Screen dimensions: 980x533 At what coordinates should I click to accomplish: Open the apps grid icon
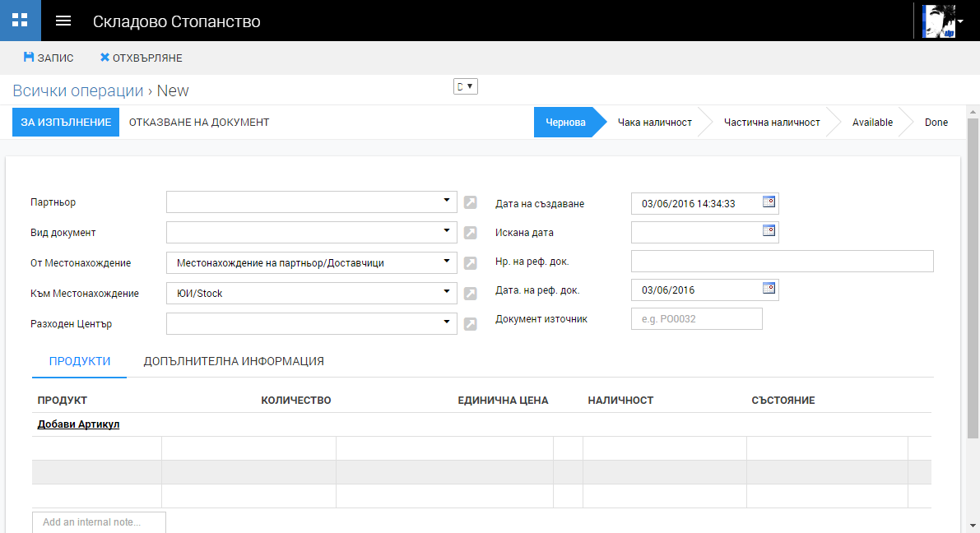(x=20, y=21)
